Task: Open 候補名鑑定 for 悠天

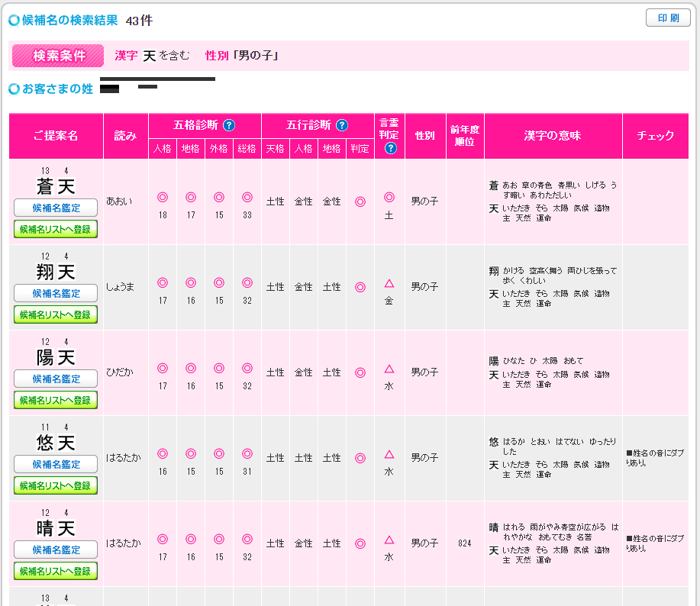Action: pos(56,465)
